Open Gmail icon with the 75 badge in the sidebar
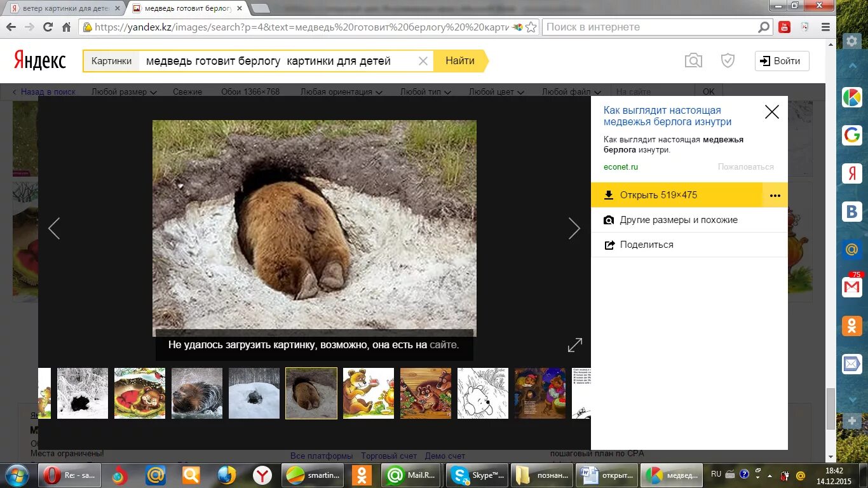 tap(851, 287)
